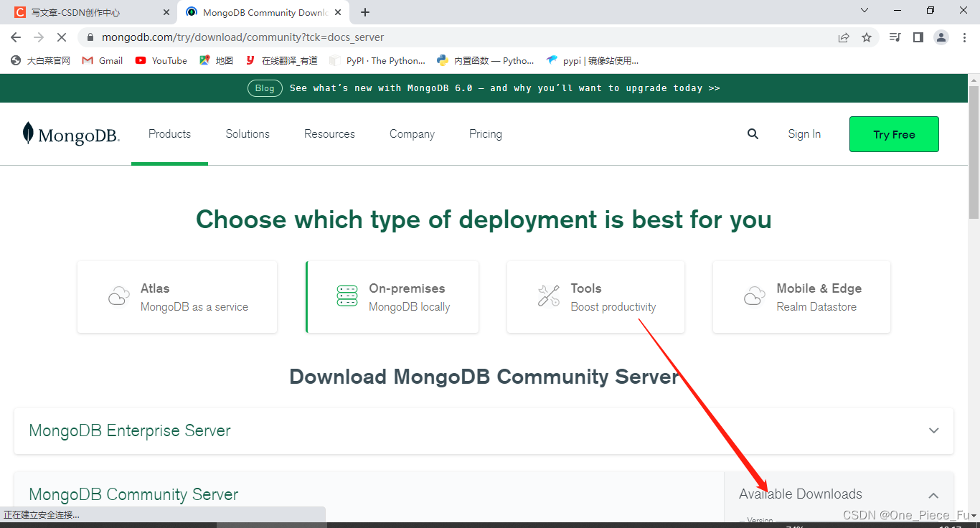The width and height of the screenshot is (980, 528).
Task: Expand the MongoDB Enterprise Server section
Action: click(934, 431)
